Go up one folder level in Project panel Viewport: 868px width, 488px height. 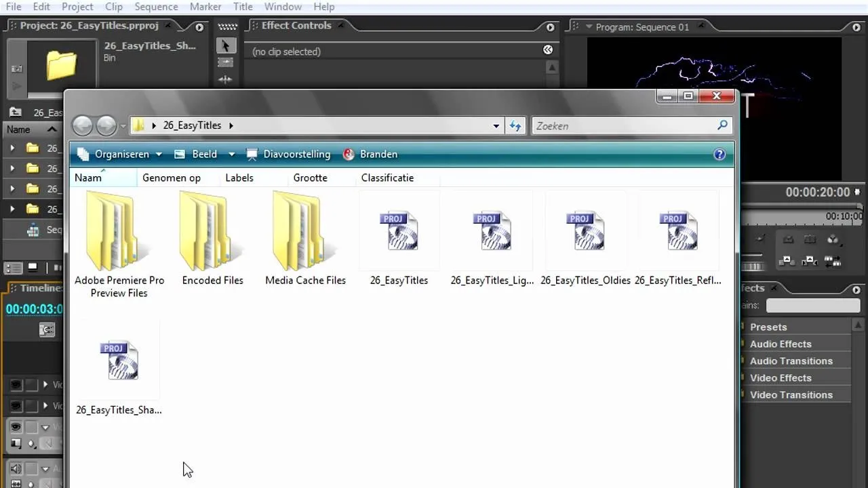15,113
